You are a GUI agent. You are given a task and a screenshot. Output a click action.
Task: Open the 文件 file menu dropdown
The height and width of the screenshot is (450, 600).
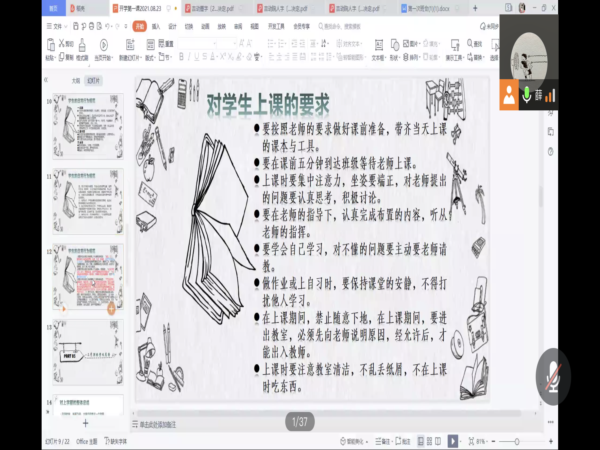point(57,28)
